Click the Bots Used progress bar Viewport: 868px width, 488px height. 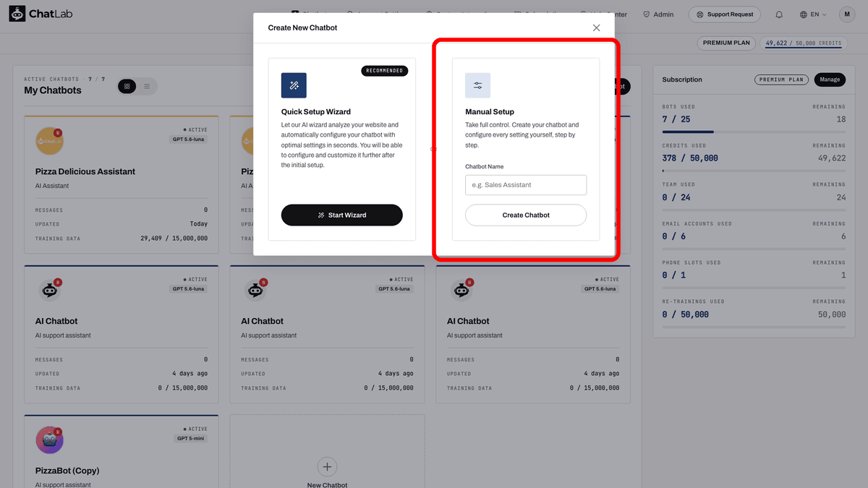coord(754,132)
